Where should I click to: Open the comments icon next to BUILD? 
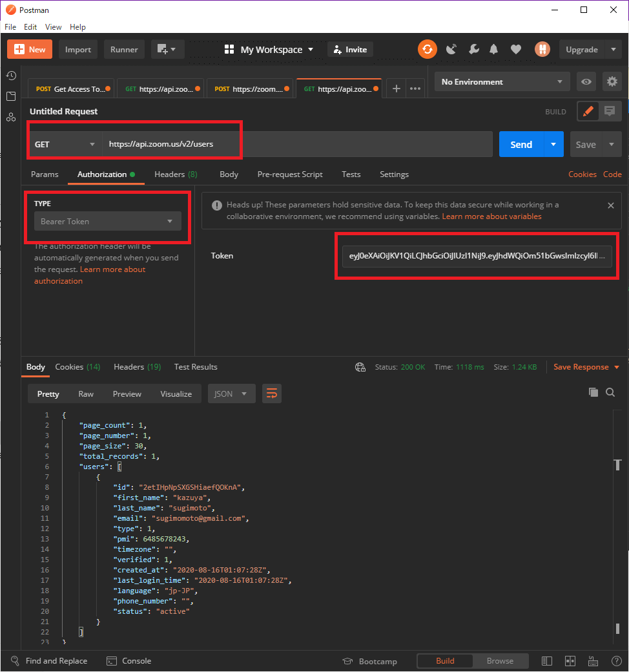[609, 111]
